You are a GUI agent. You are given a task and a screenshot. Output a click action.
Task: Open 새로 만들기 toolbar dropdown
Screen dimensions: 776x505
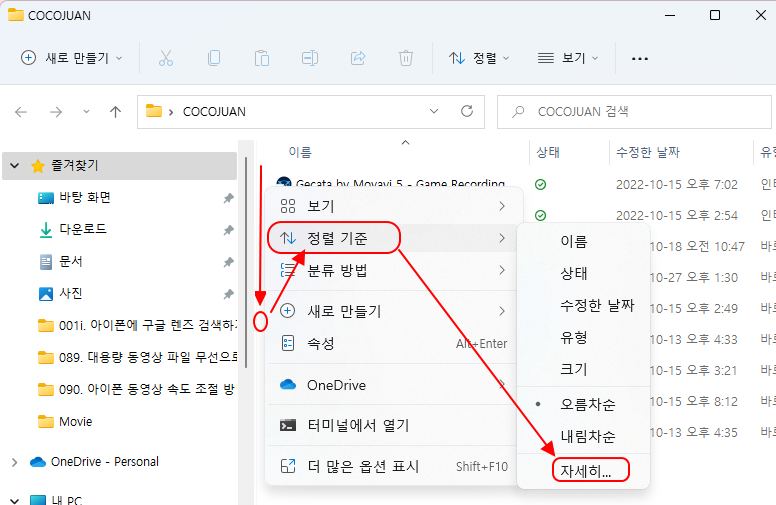tap(71, 58)
